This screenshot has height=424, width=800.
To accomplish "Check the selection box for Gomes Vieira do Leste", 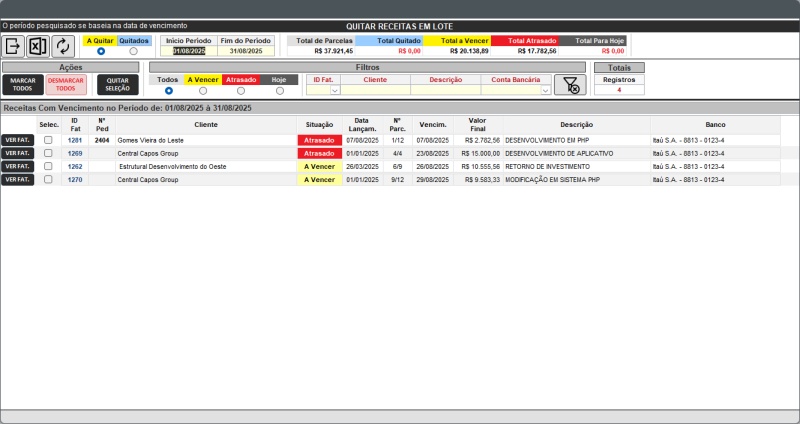I will click(x=49, y=141).
